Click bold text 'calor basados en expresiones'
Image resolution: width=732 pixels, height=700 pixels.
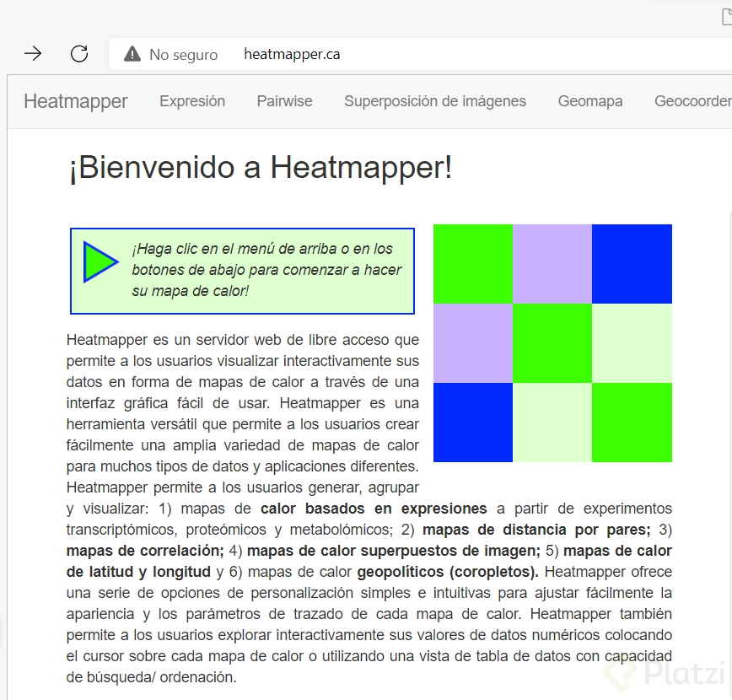point(374,509)
